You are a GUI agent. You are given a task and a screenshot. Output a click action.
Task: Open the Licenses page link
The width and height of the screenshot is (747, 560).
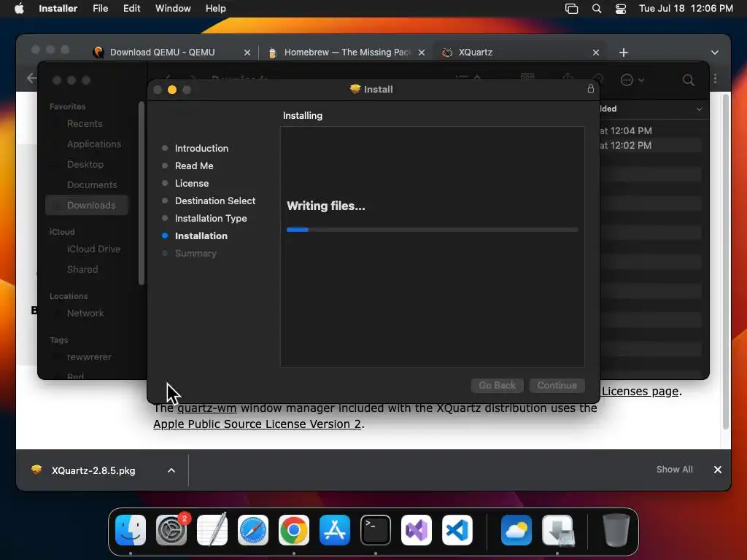(640, 391)
